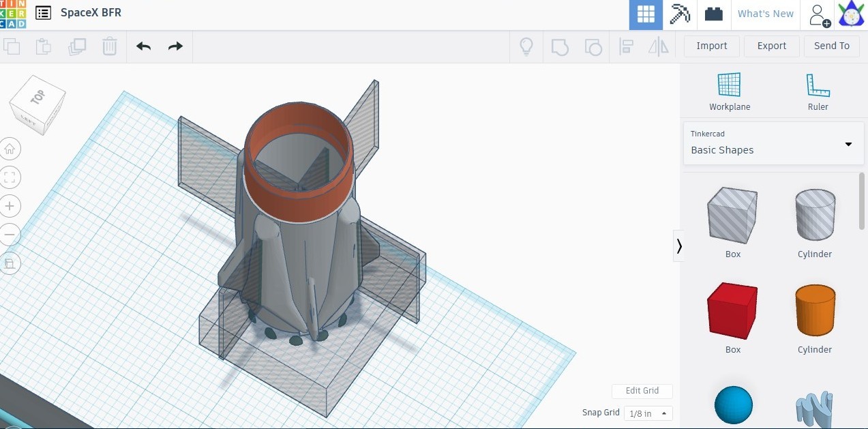Click Fit all in view icon
868x429 pixels.
click(10, 178)
